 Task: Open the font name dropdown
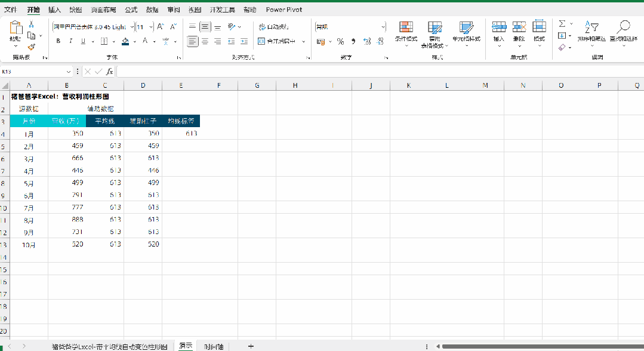pyautogui.click(x=132, y=27)
